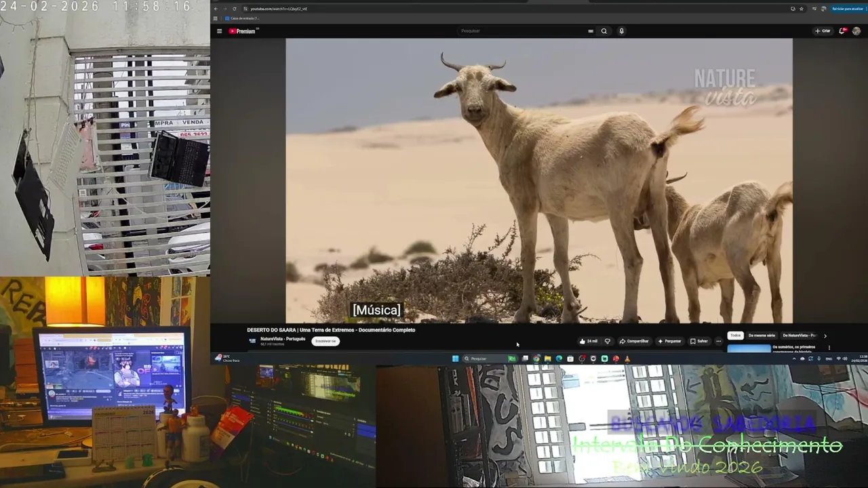Viewport: 868px width, 488px height.
Task: Click the video title "DESERTO DO SAARA"
Action: (331, 330)
